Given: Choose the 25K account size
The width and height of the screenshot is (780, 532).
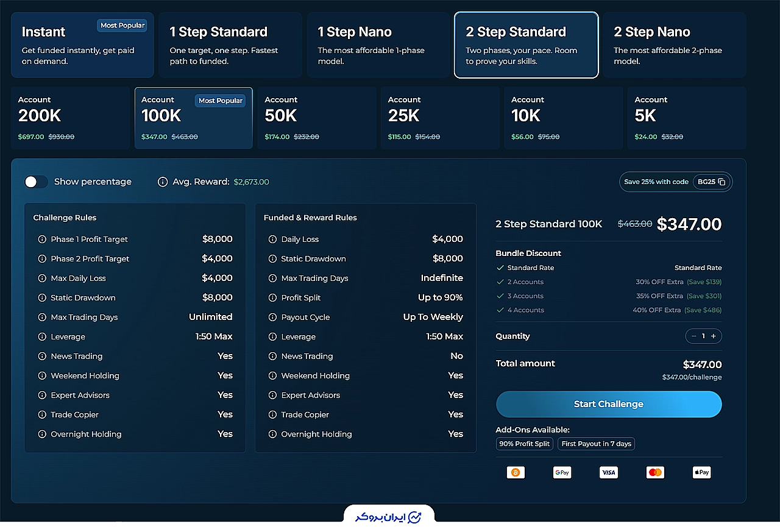Looking at the screenshot, I should tap(440, 118).
